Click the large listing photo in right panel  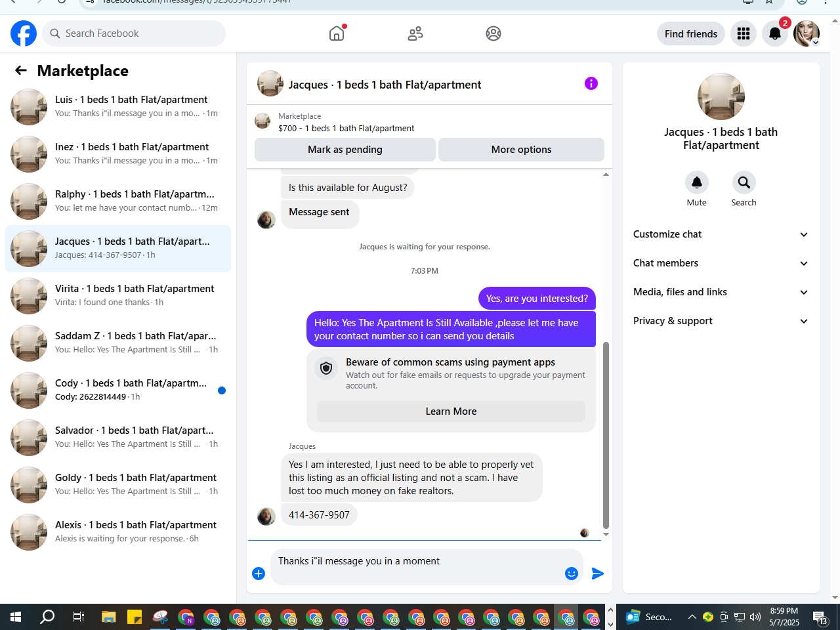tap(721, 96)
